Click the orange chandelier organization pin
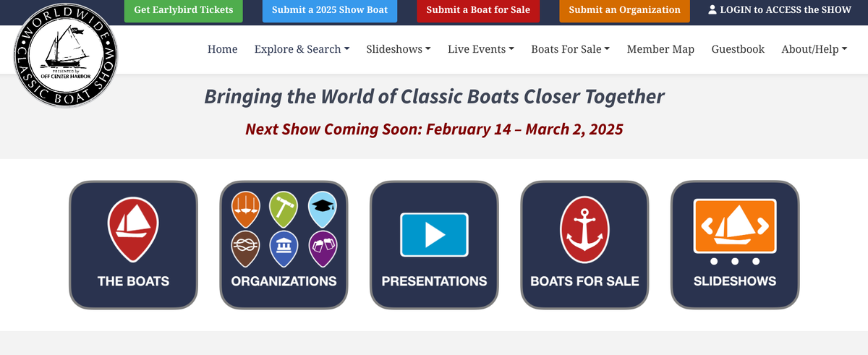Screen dimensions: 868x355 (x=245, y=209)
